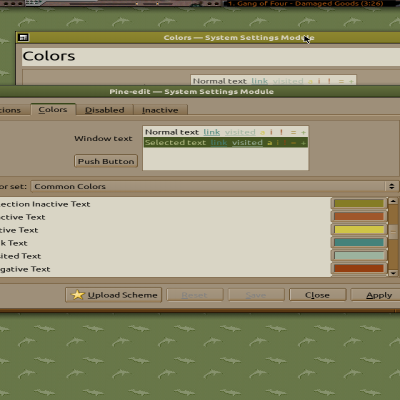Screen dimensions: 400x400
Task: Switch to the Colors tab
Action: [53, 110]
